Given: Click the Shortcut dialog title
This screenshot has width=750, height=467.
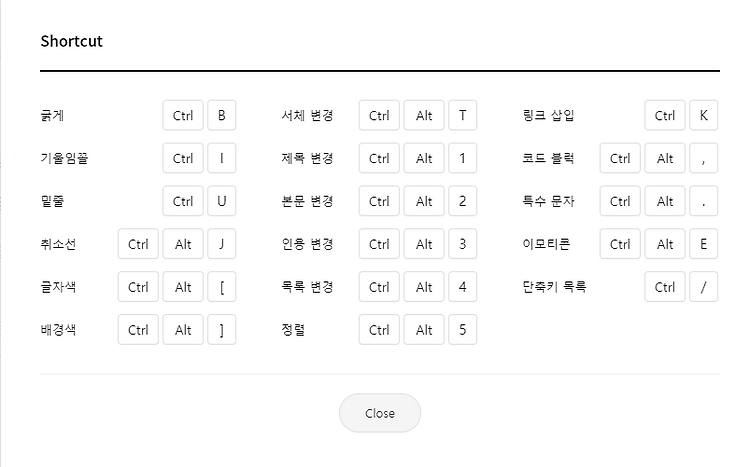Looking at the screenshot, I should click(x=71, y=41).
